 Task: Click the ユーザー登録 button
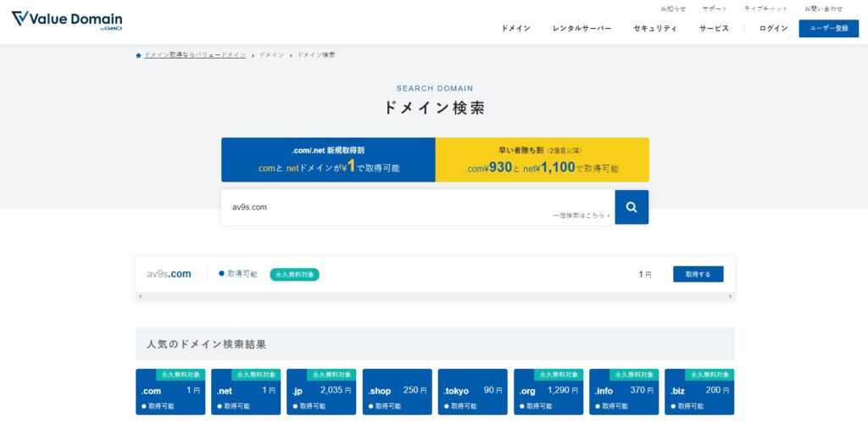829,28
